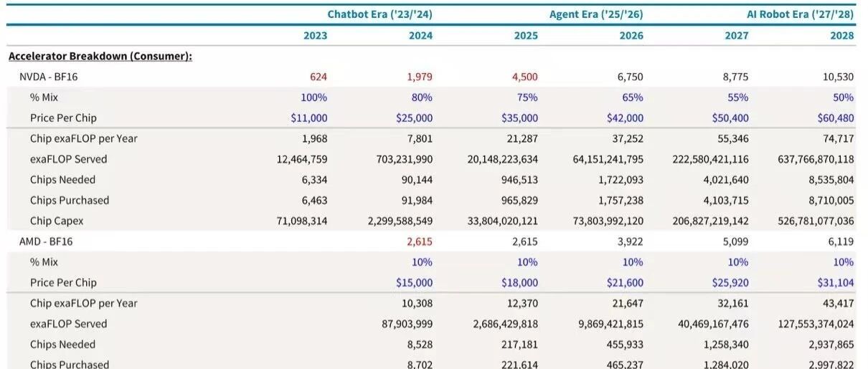The width and height of the screenshot is (868, 369).
Task: Select AMD Chip exaFLOP per Year 10,308
Action: 416,303
